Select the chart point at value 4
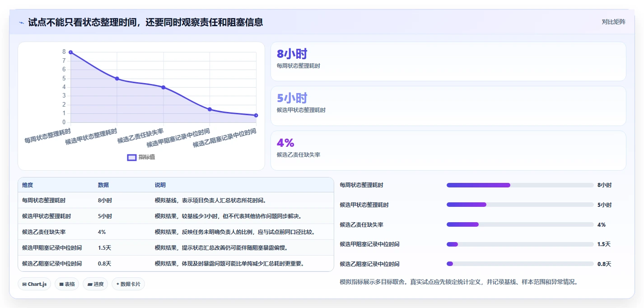 coord(163,87)
